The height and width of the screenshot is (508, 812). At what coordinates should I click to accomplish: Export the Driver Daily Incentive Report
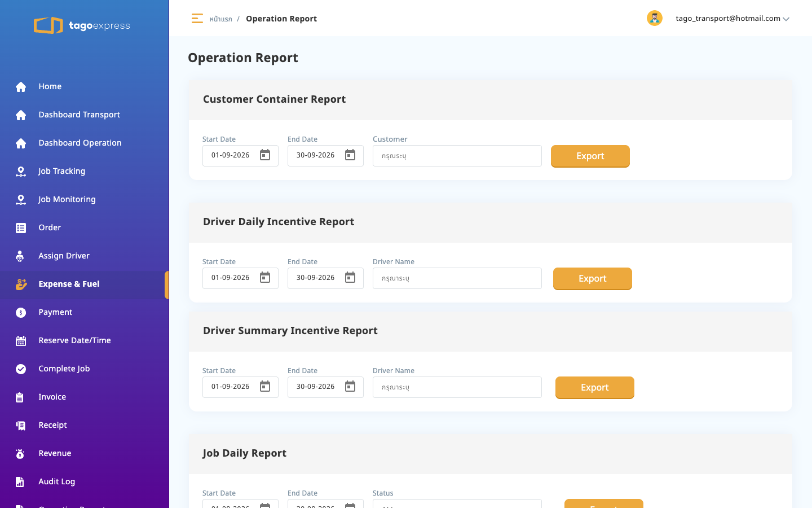593,279
